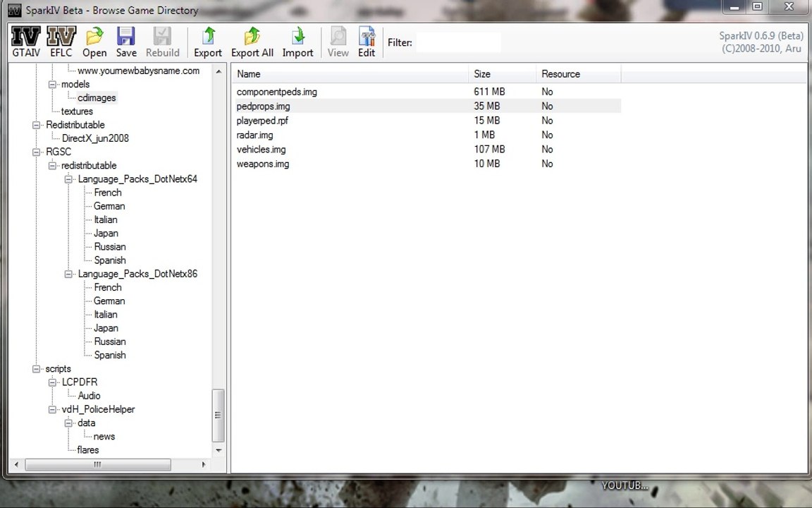Collapse the data folder node

(68, 423)
